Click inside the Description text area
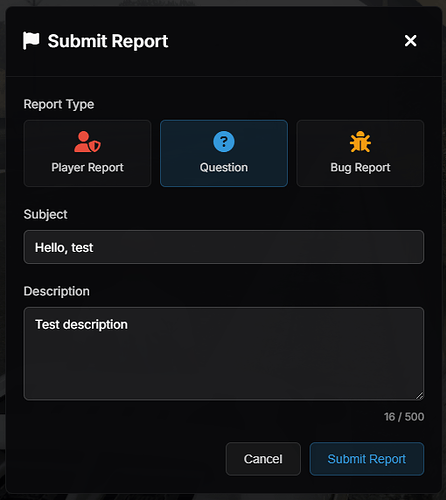This screenshot has width=446, height=500. [x=224, y=354]
